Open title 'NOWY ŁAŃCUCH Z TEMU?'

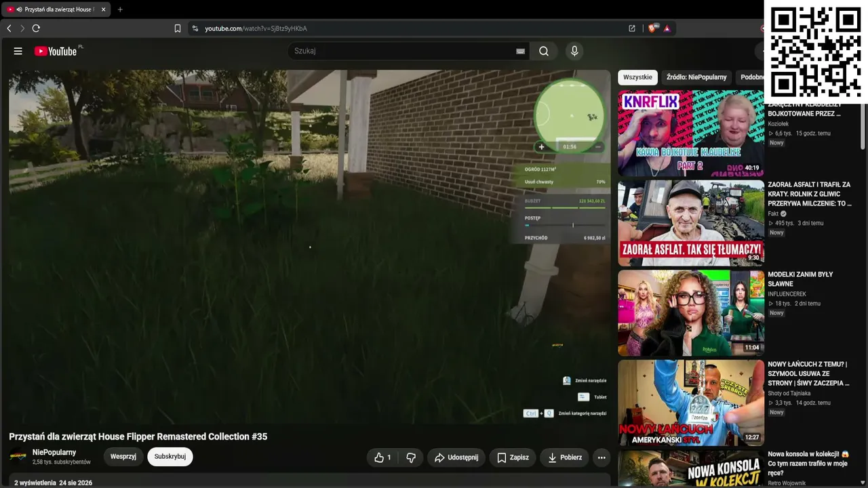tap(808, 373)
